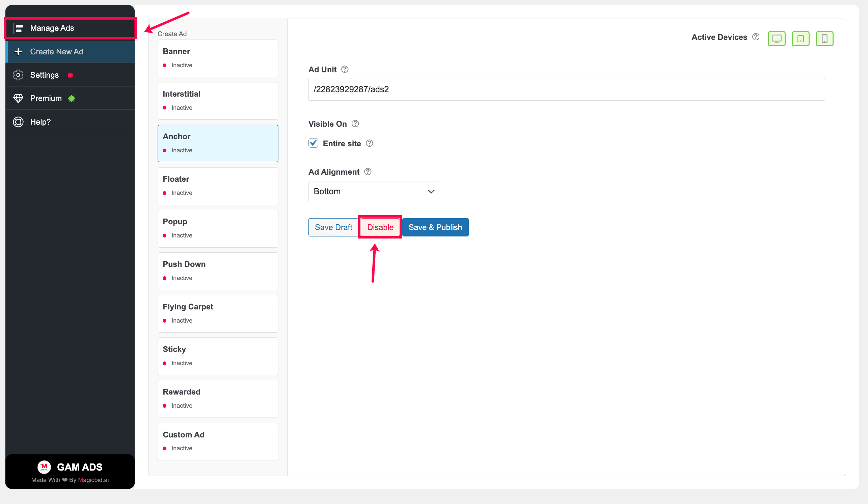Open Manage Ads in the sidebar
The height and width of the screenshot is (504, 868).
tap(70, 28)
